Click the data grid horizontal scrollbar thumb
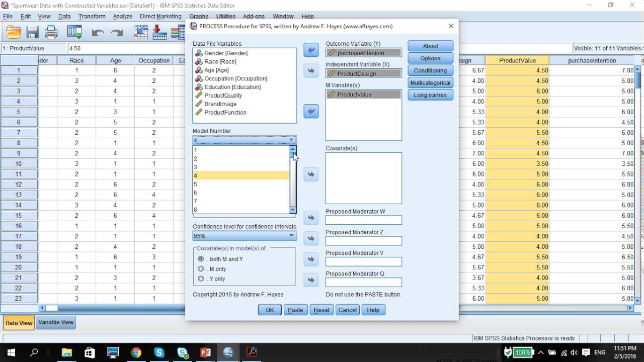The image size is (644, 362). pos(52,308)
